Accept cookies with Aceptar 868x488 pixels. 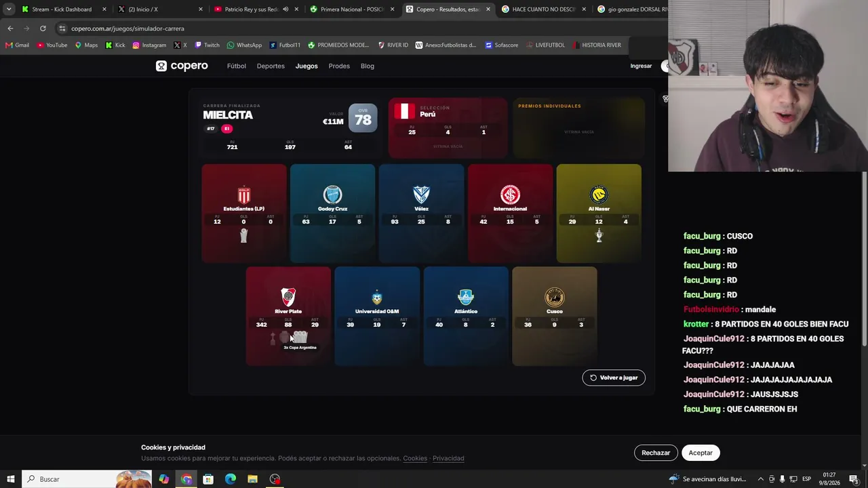[701, 453]
